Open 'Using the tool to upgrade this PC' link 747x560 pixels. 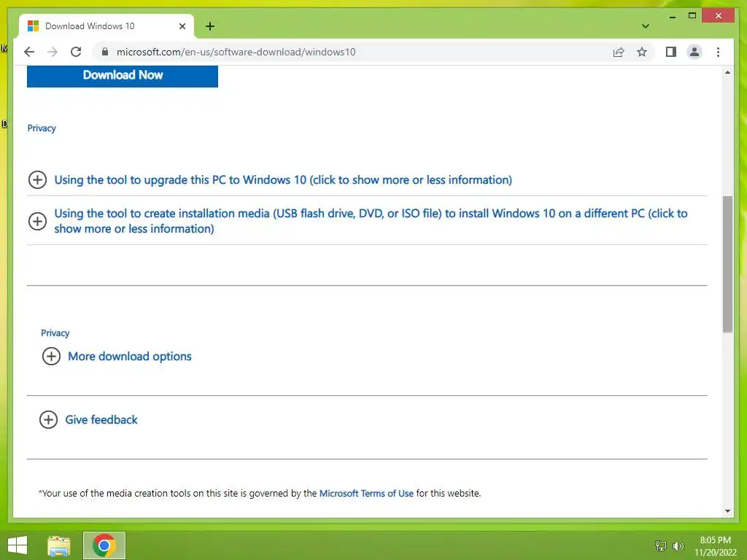(283, 180)
